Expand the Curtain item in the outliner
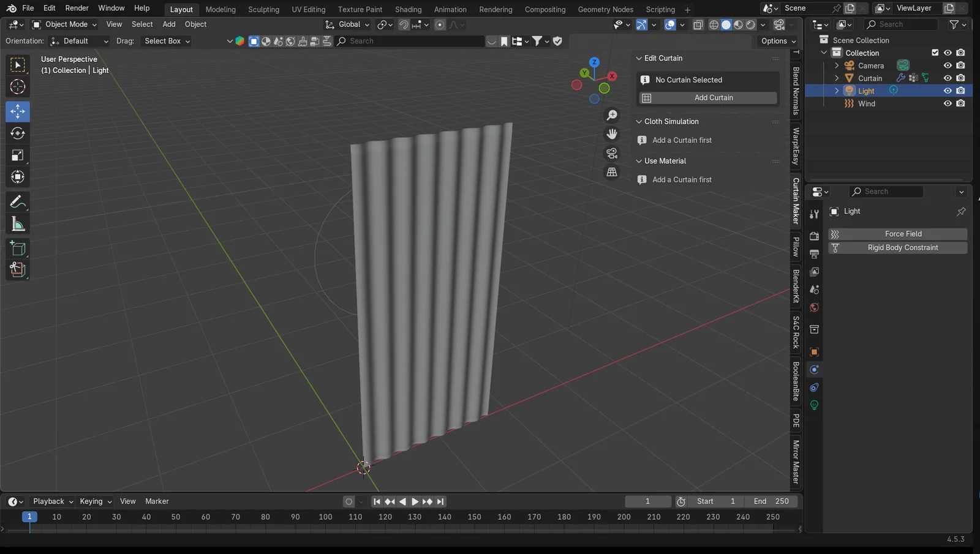The height and width of the screenshot is (554, 980). tap(837, 78)
